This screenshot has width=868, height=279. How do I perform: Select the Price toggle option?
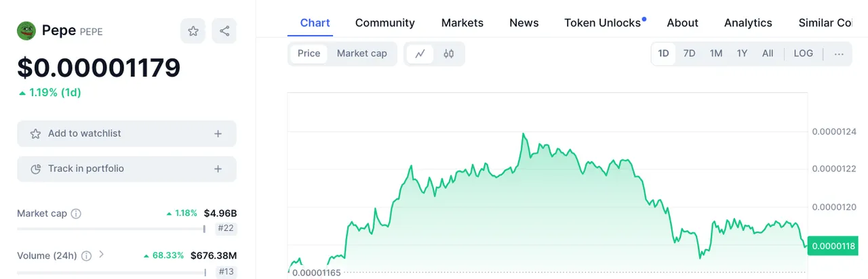(x=309, y=53)
